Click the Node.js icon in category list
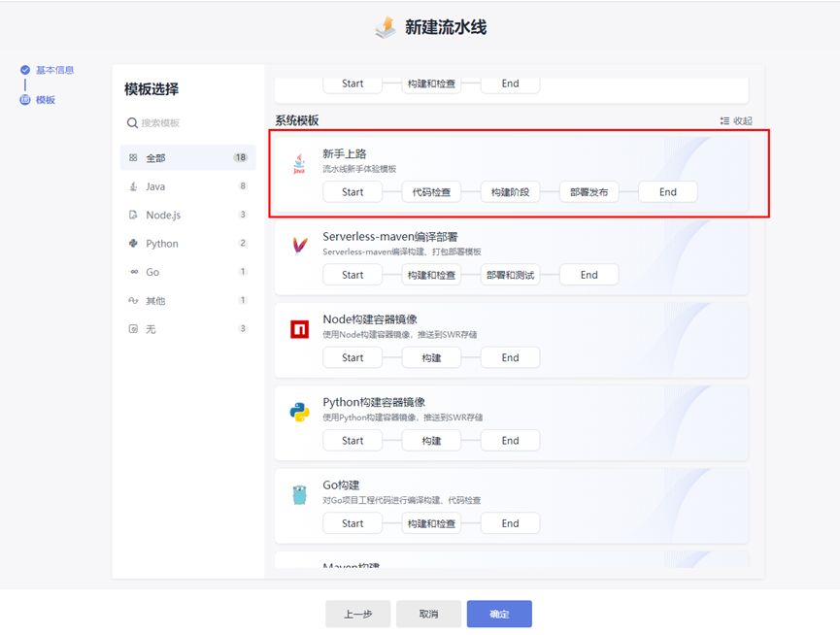Image resolution: width=840 pixels, height=635 pixels. coord(133,215)
